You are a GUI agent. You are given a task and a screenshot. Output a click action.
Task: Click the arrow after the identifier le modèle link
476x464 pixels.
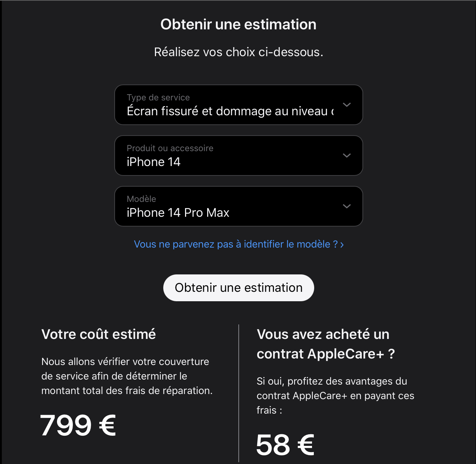342,245
